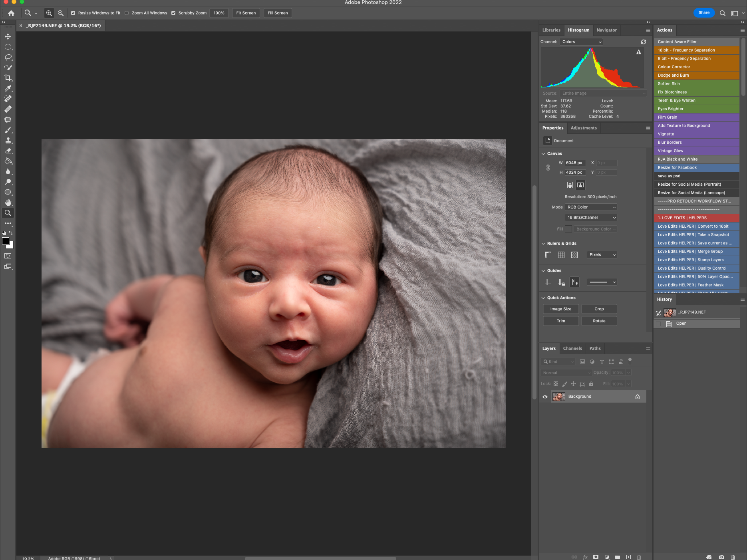This screenshot has height=560, width=747.
Task: Uncheck Resize Windows to Fit
Action: click(x=73, y=13)
